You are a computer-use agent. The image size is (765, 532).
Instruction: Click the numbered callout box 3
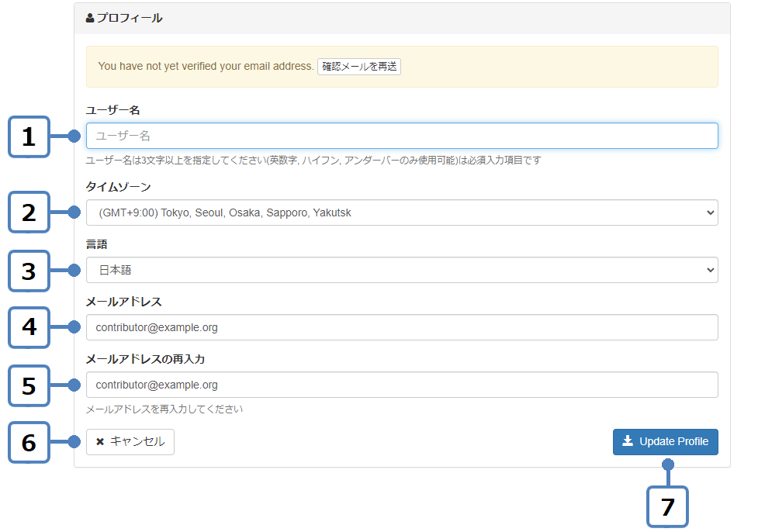tap(29, 271)
